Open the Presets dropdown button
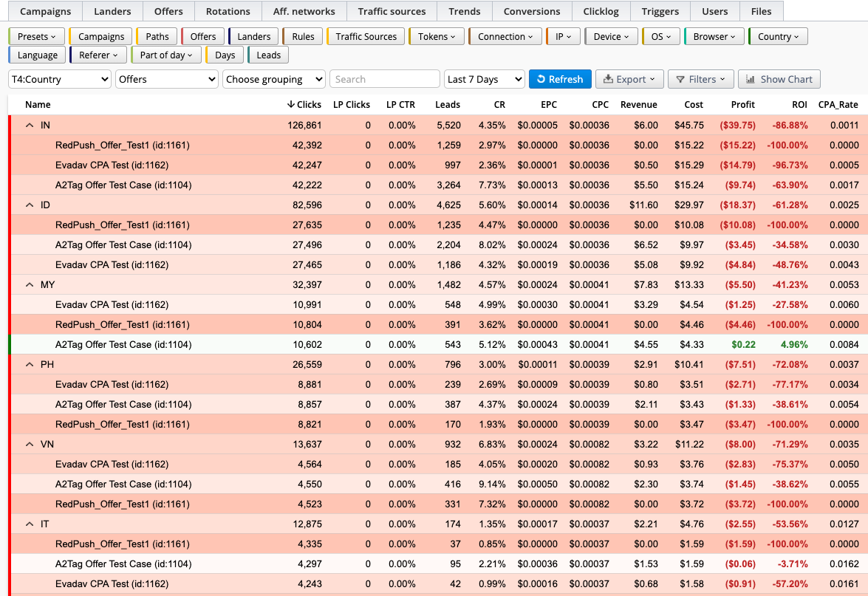The image size is (868, 596). click(36, 36)
